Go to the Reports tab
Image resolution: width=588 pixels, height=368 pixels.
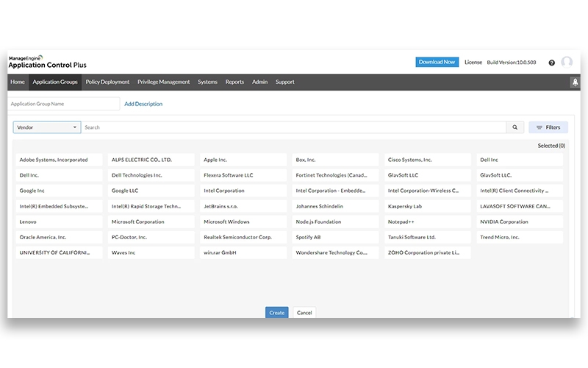point(234,82)
